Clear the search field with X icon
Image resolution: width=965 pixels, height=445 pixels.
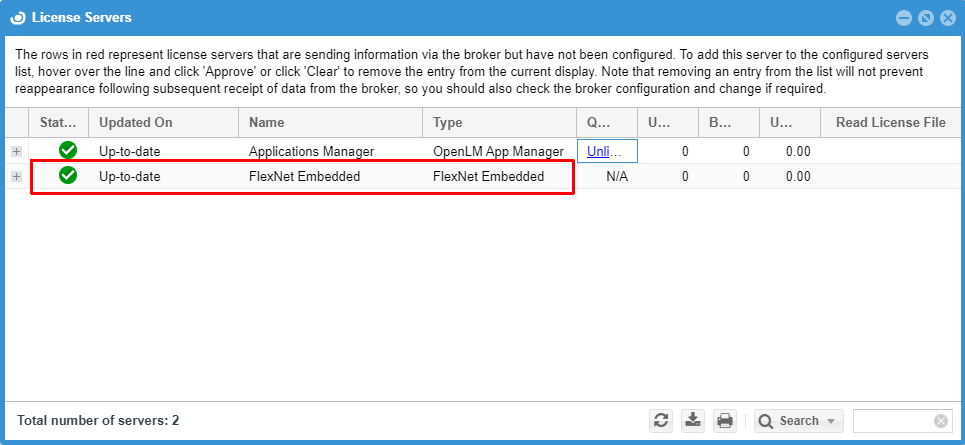point(940,421)
